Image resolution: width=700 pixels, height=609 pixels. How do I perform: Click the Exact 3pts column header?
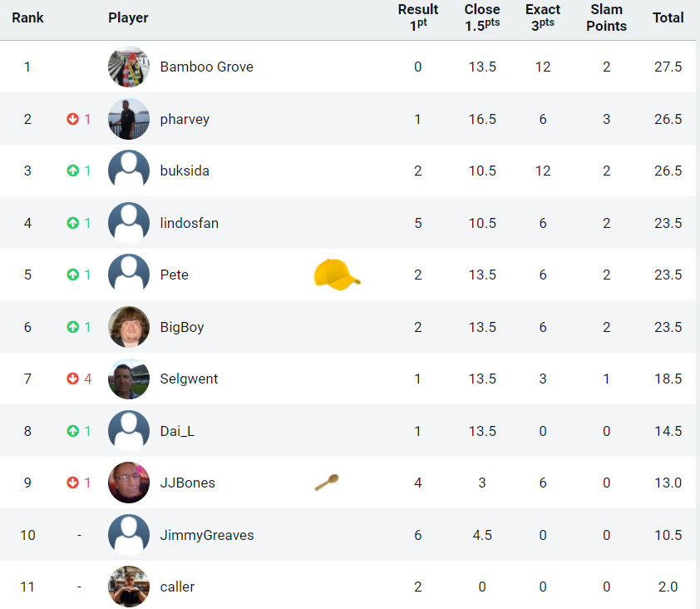(x=542, y=17)
